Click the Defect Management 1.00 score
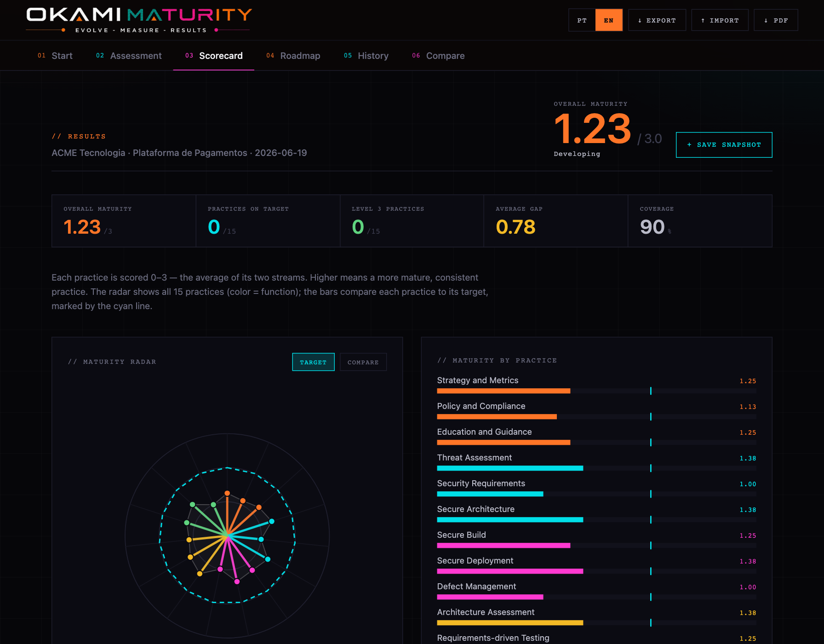This screenshot has width=824, height=644. point(748,587)
